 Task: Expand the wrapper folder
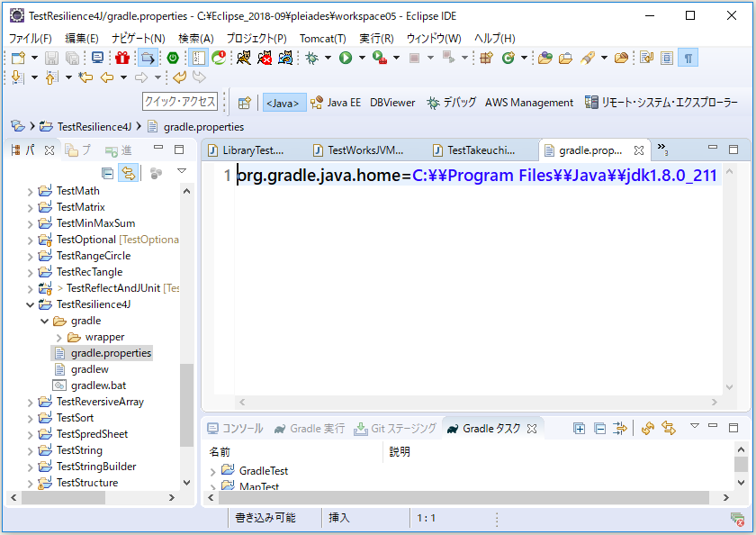pyautogui.click(x=58, y=338)
